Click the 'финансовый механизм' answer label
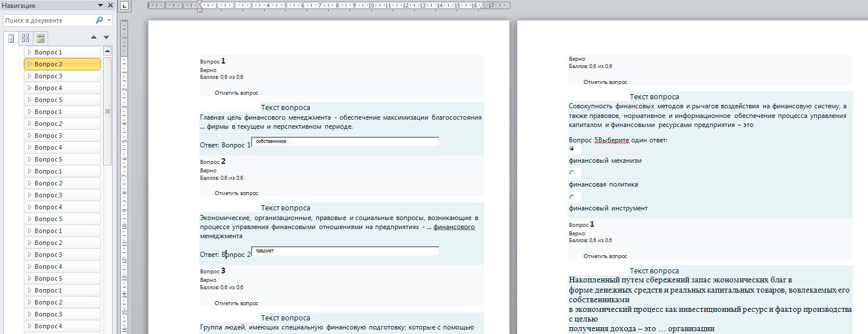Viewport: 868px width, 334px height. (x=605, y=160)
